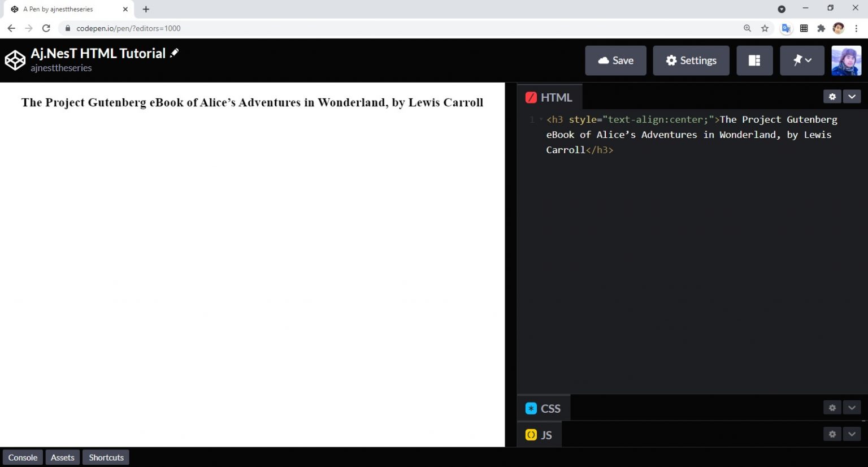This screenshot has width=868, height=467.
Task: Open the Assets panel
Action: click(x=62, y=457)
